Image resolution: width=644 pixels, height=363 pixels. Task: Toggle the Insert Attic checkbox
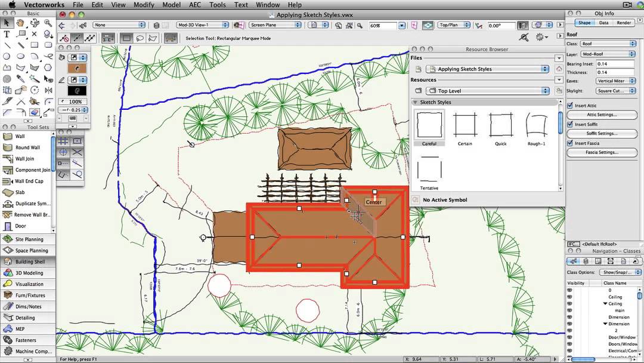click(x=569, y=106)
